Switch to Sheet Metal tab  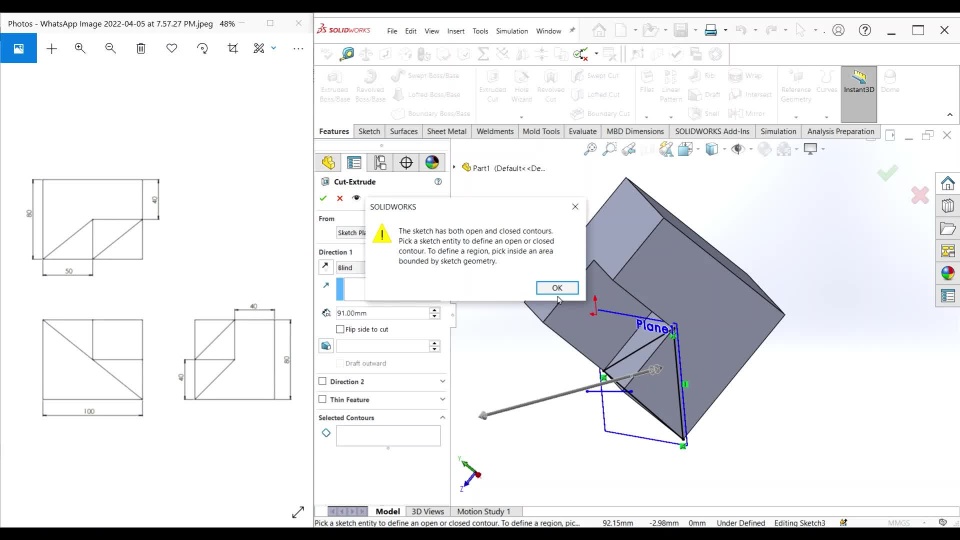point(446,131)
